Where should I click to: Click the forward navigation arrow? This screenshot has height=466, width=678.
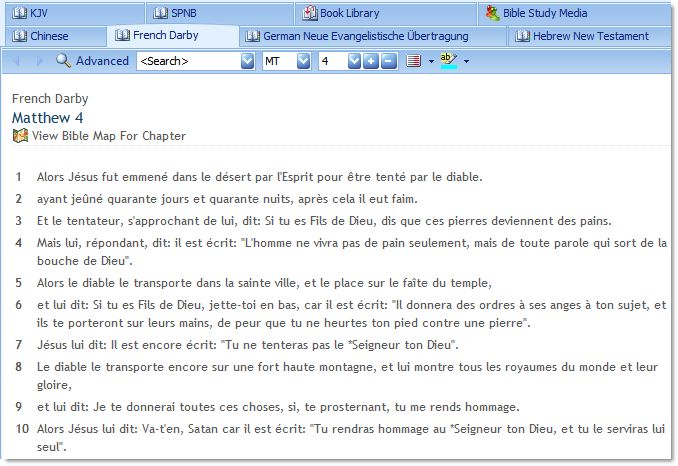tap(39, 61)
